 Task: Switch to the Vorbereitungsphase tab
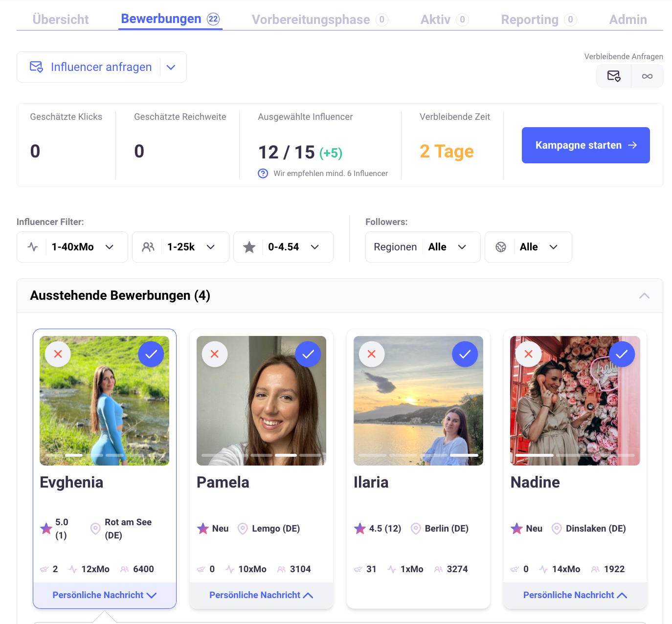coord(311,20)
